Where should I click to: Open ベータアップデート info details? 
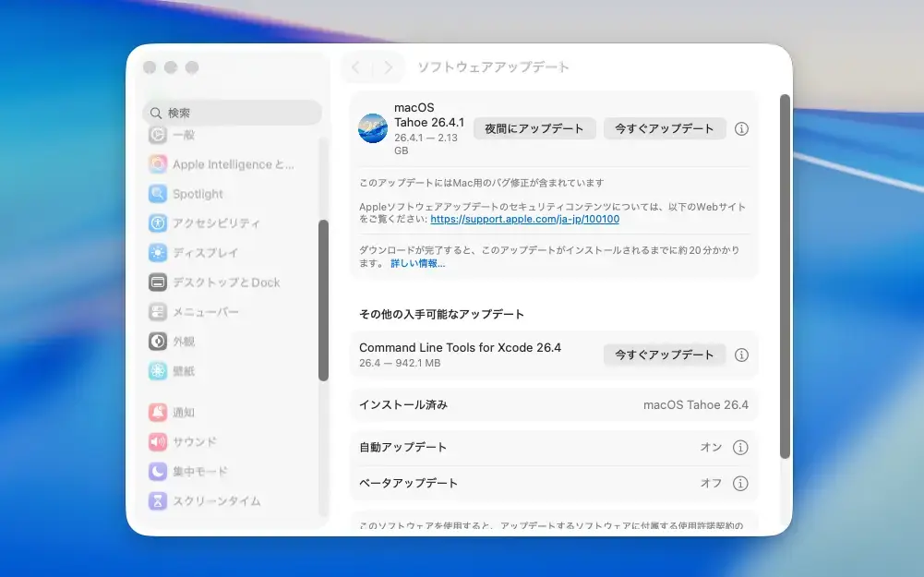pos(740,483)
